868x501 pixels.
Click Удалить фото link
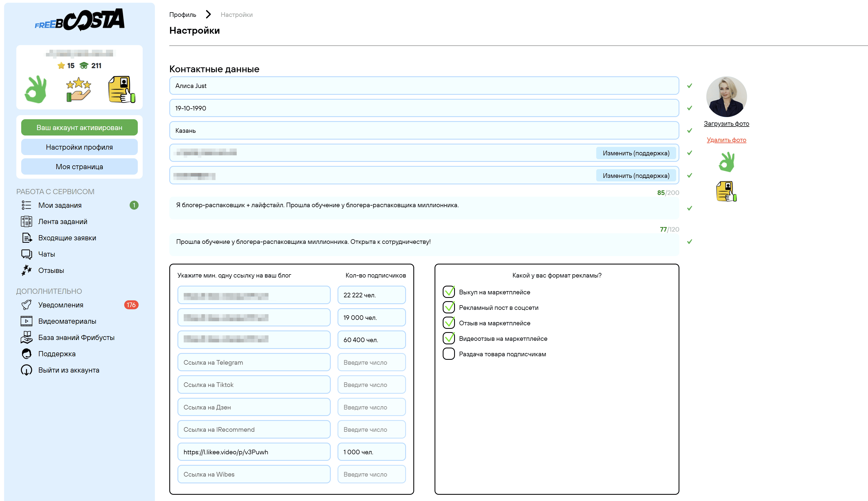726,140
